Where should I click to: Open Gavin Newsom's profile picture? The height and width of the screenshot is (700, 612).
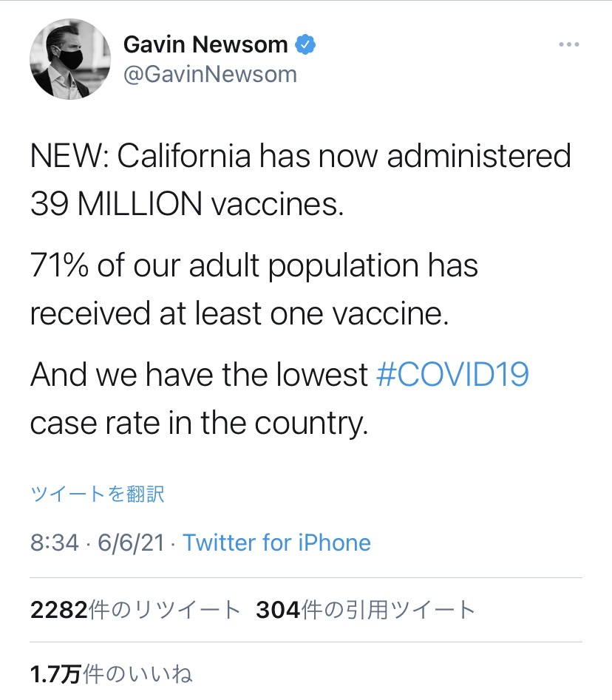[x=70, y=59]
